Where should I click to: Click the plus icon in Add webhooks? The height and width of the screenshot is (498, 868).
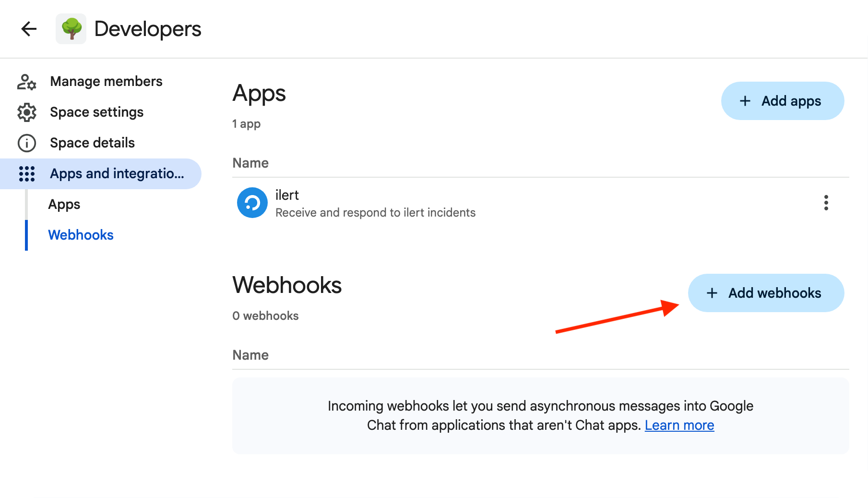712,293
